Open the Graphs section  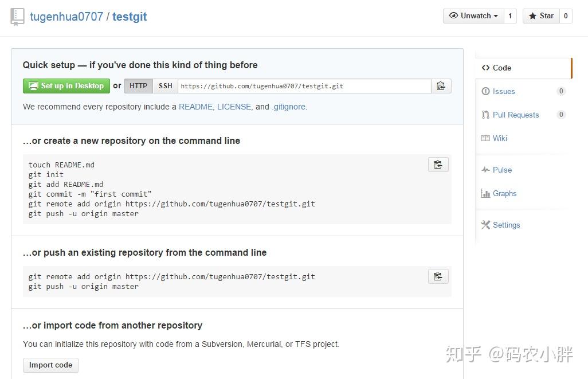click(504, 193)
